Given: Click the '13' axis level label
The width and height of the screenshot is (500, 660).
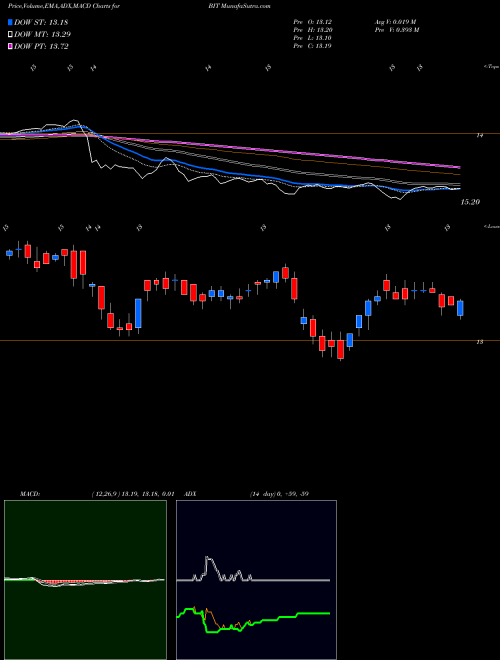Looking at the screenshot, I should click(x=479, y=342).
